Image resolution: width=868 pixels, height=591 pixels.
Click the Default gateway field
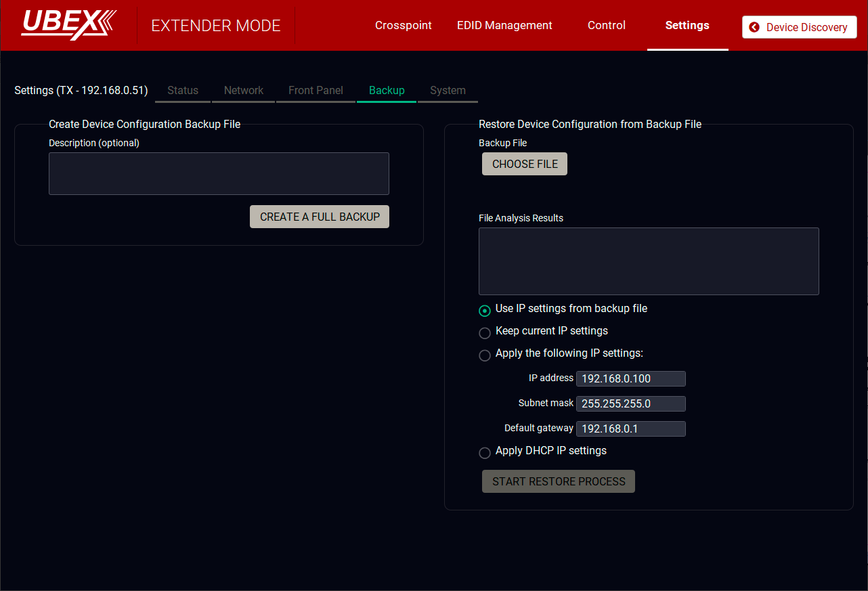(630, 429)
